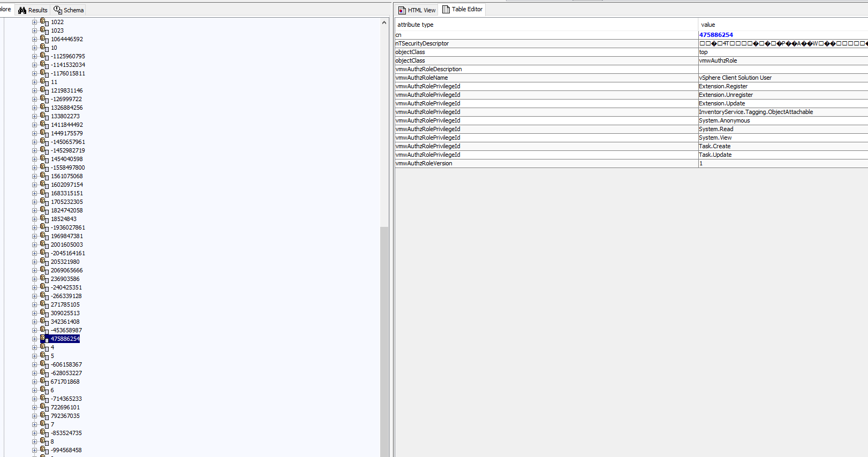Click the entry icon for node 205321980
This screenshot has width=868, height=457.
pyautogui.click(x=44, y=262)
